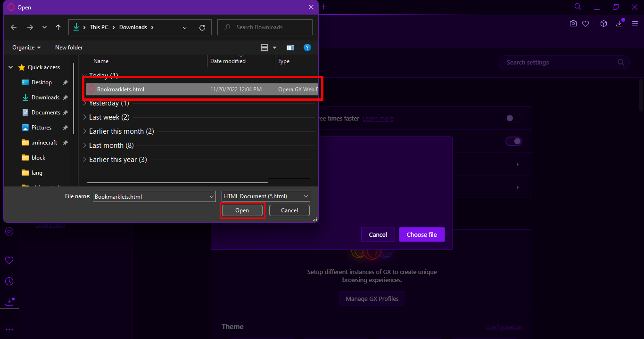Click the file list horizontal scrollbar
The width and height of the screenshot is (644, 339).
tap(177, 182)
